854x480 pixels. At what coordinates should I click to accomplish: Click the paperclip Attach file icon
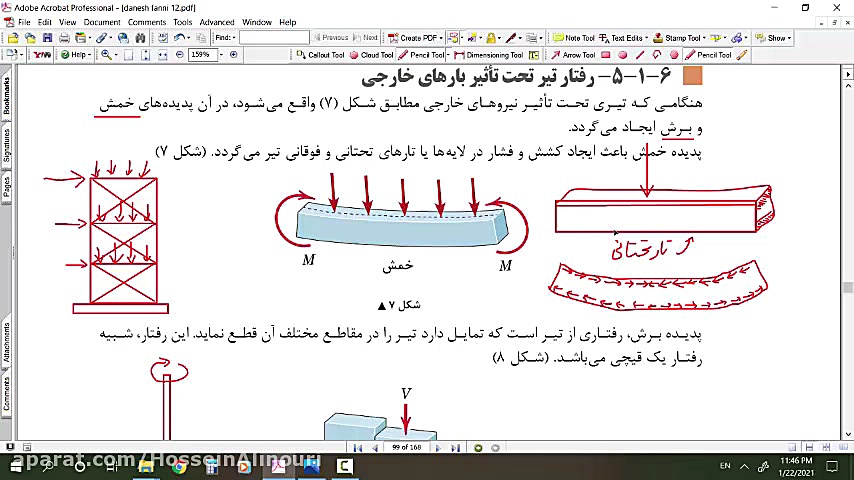(x=102, y=38)
